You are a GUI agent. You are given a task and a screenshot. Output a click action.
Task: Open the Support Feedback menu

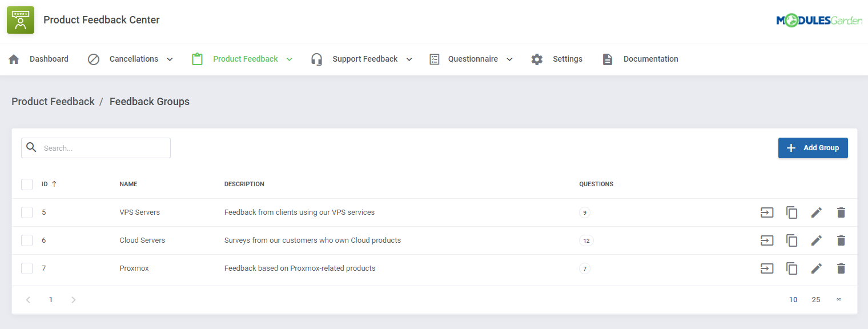coord(364,59)
